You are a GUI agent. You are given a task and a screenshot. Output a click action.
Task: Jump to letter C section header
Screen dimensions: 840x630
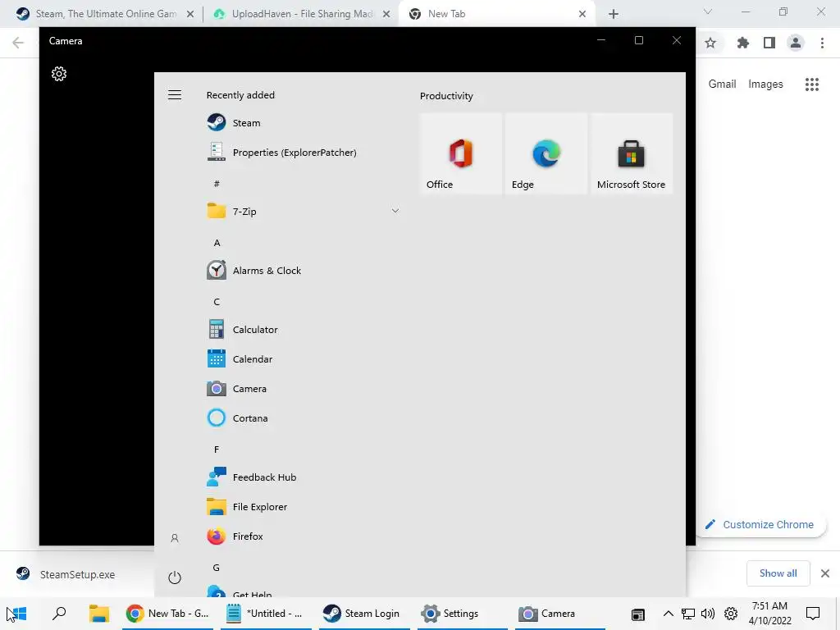pyautogui.click(x=217, y=302)
